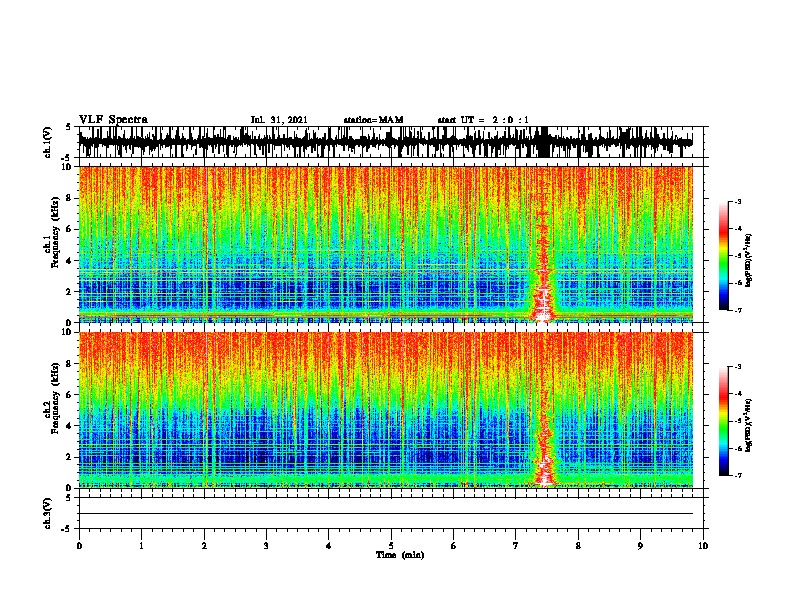Click ch.2 color bar top value "-3"
Screen dimensions: 792x612
(x=737, y=367)
